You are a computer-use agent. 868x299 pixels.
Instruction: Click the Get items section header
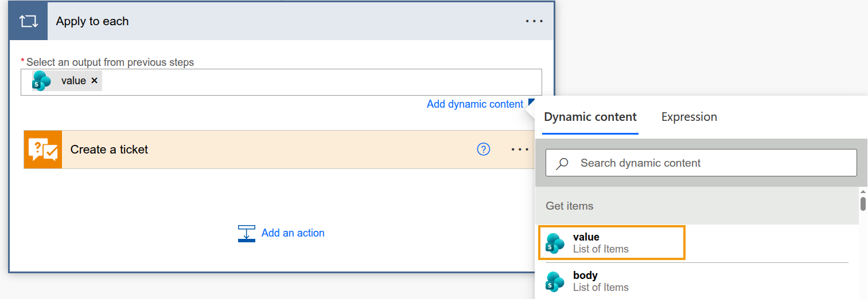point(697,206)
